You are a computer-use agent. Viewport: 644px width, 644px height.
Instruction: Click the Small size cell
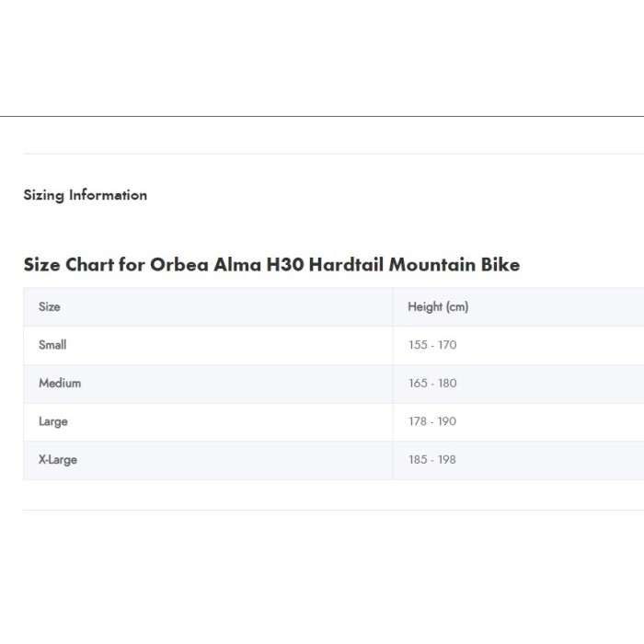[52, 345]
